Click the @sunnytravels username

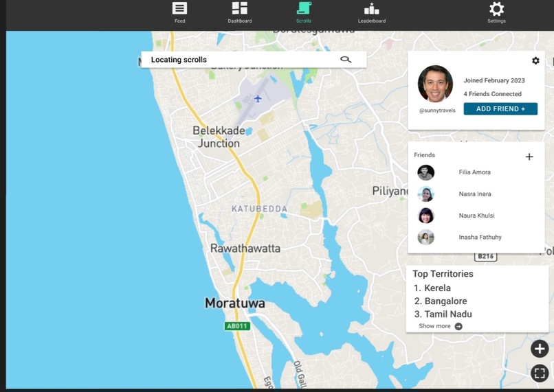[437, 111]
